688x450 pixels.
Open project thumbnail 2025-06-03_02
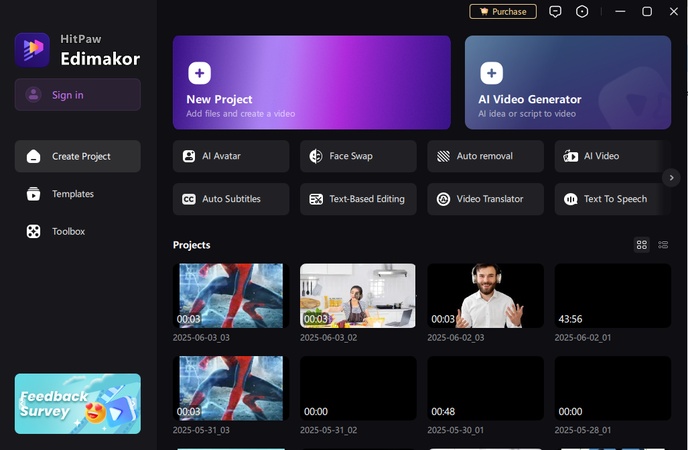tap(357, 295)
